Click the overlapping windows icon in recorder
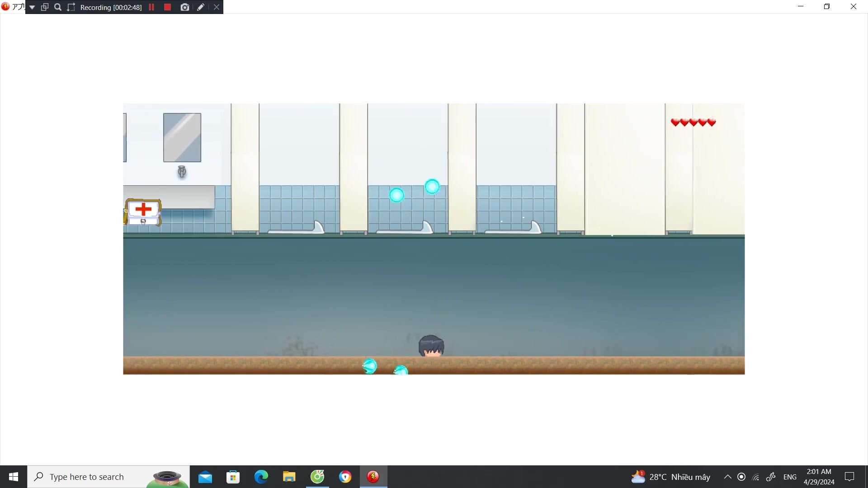The height and width of the screenshot is (488, 868). pos(45,7)
